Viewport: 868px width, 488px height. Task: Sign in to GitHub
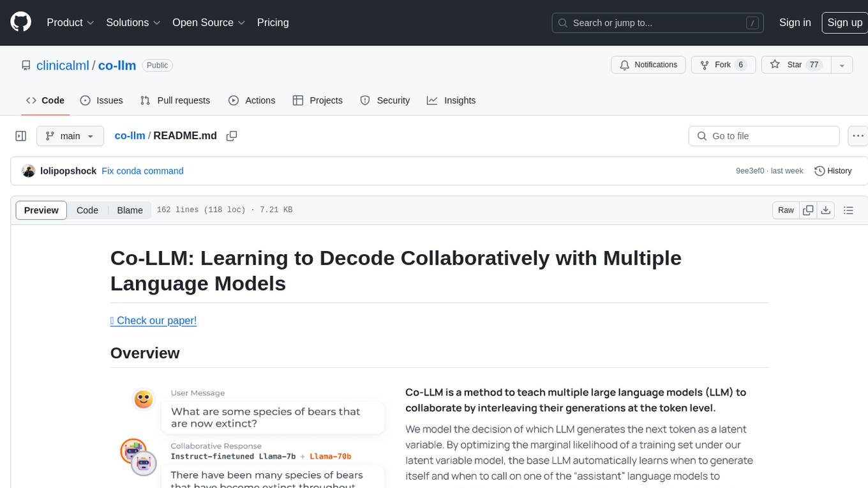(x=795, y=22)
